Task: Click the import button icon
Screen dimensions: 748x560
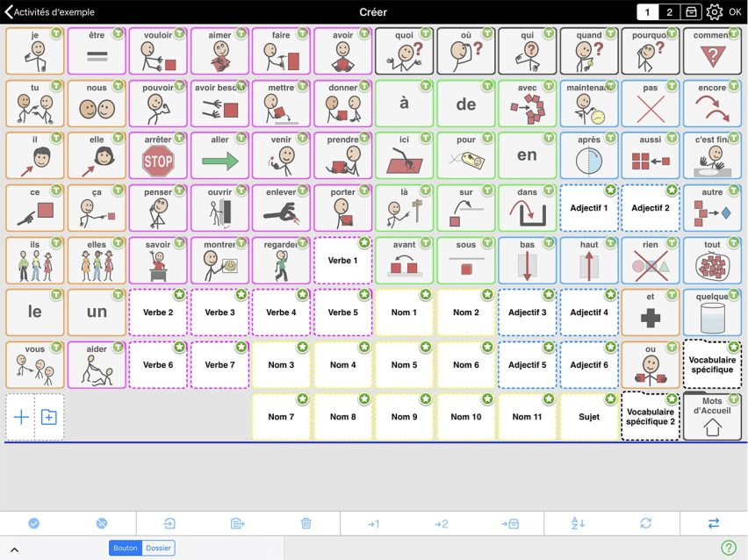Action: click(x=169, y=523)
